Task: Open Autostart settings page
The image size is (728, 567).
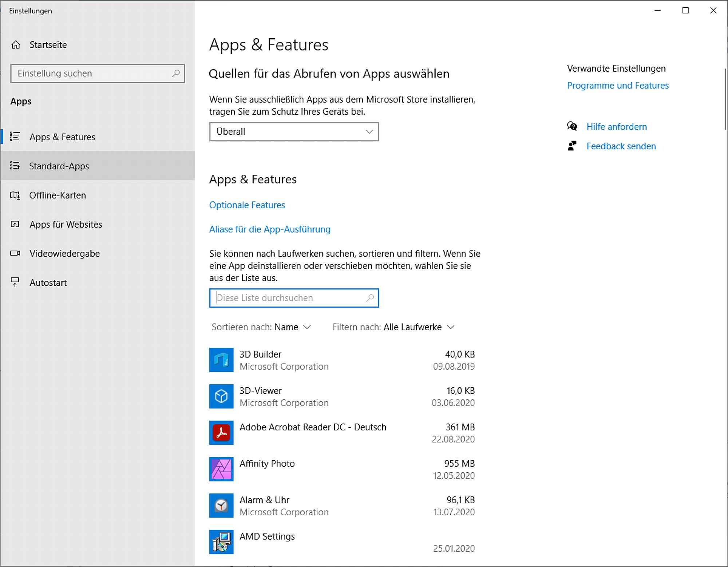Action: [98, 282]
